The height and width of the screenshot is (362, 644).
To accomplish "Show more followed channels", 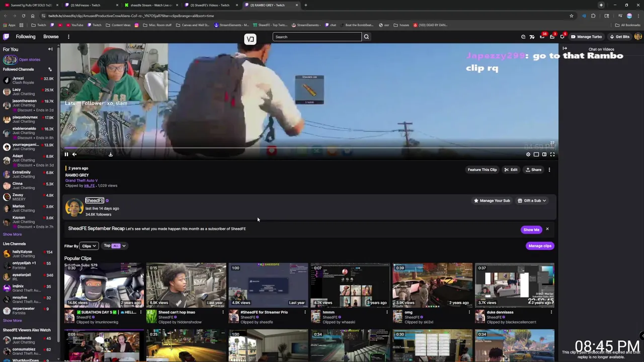I will point(12,234).
